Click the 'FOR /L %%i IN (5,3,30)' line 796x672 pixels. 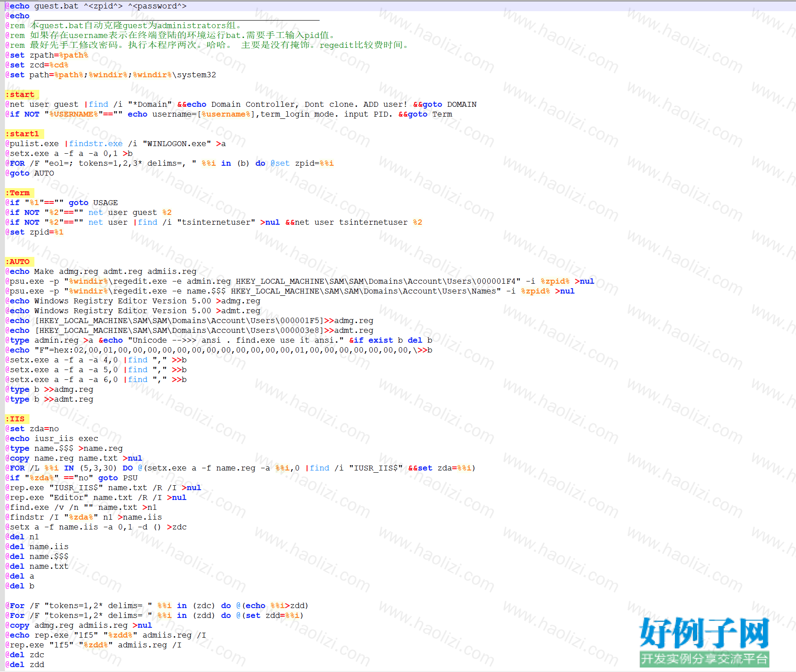coord(241,468)
